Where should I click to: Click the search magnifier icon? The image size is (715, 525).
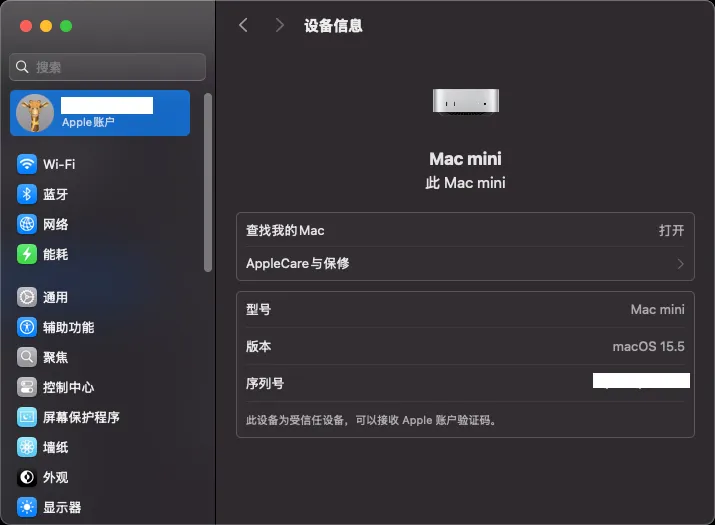pyautogui.click(x=22, y=67)
